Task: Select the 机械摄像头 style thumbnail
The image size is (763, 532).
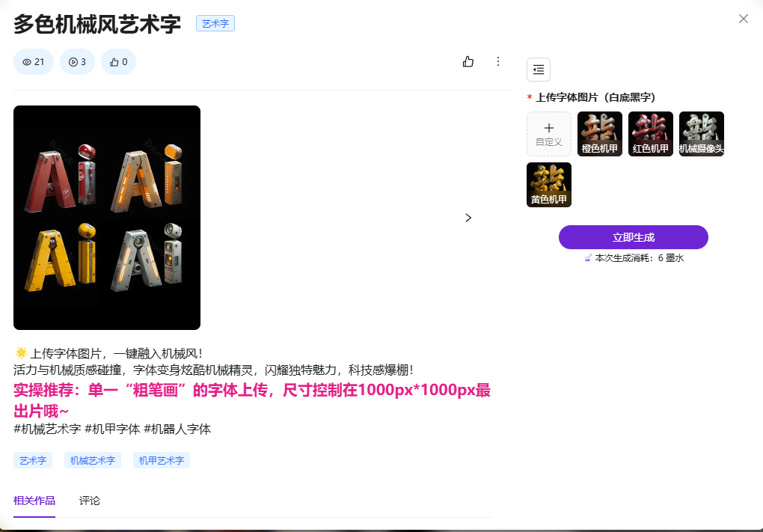Action: click(x=702, y=134)
